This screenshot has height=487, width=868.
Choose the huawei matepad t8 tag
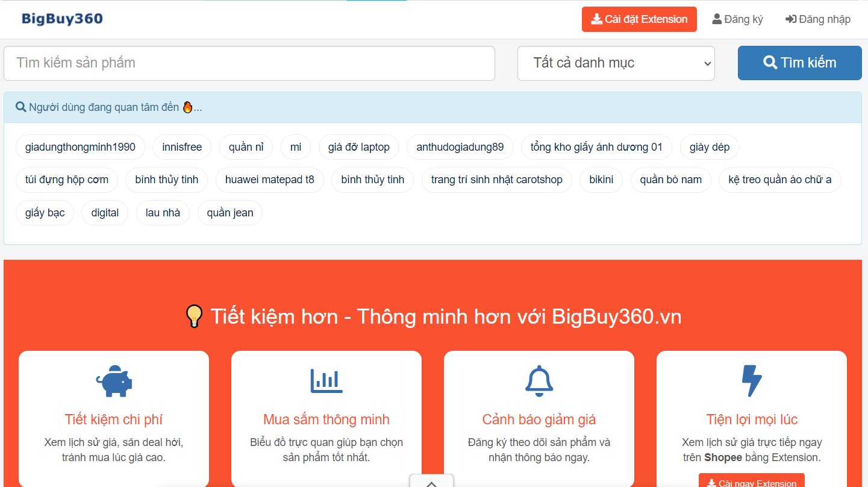[x=269, y=180]
